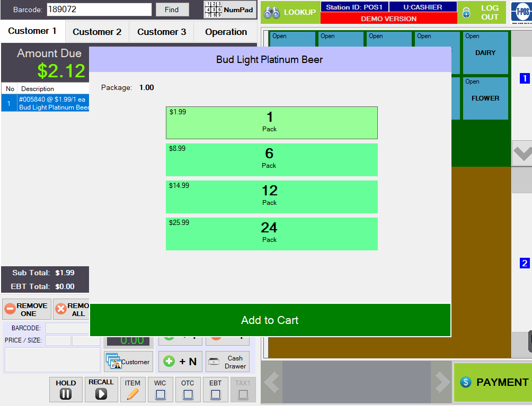The image size is (532, 406).
Task: Click REMOVE ONE button
Action: click(27, 309)
